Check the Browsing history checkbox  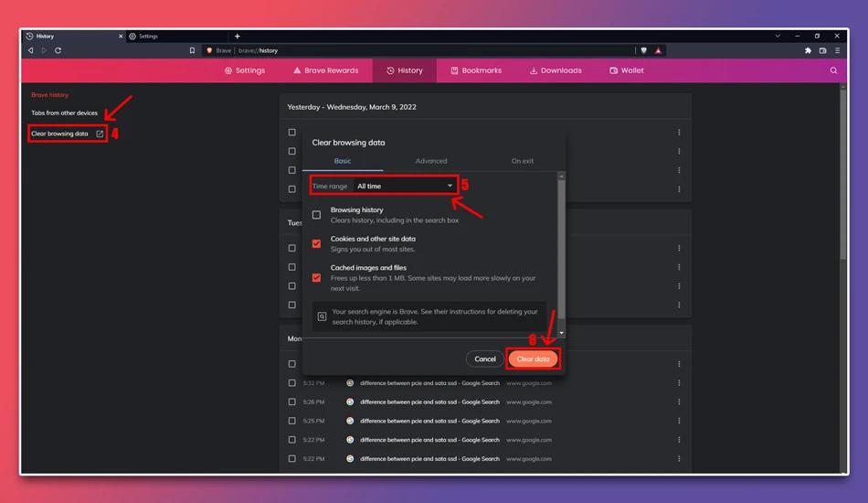pyautogui.click(x=316, y=214)
